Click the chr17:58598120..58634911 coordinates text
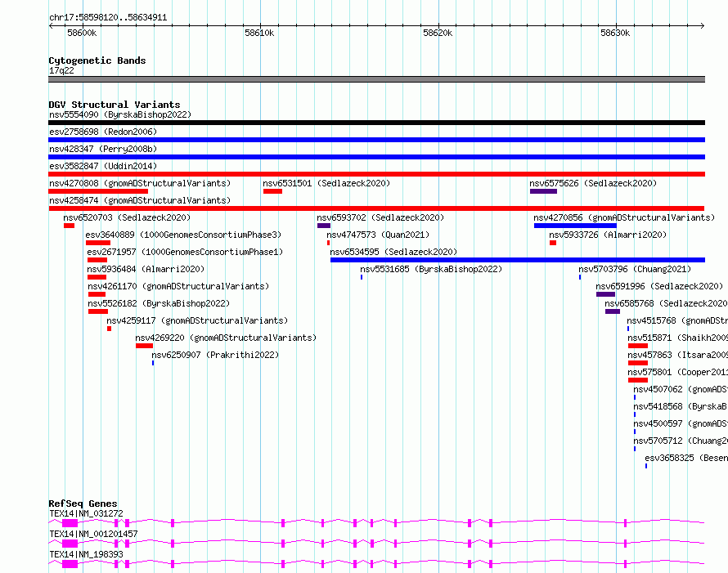This screenshot has width=728, height=573. tap(108, 17)
